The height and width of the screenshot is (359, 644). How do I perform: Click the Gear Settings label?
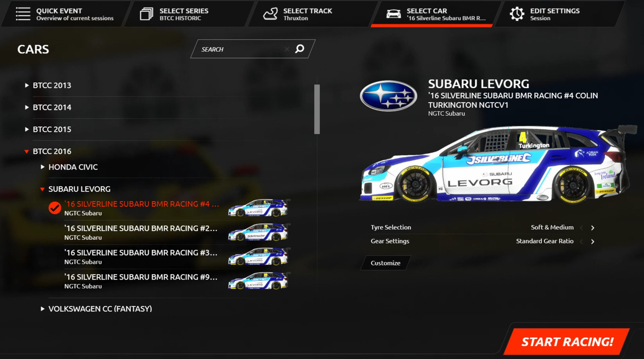(x=390, y=241)
